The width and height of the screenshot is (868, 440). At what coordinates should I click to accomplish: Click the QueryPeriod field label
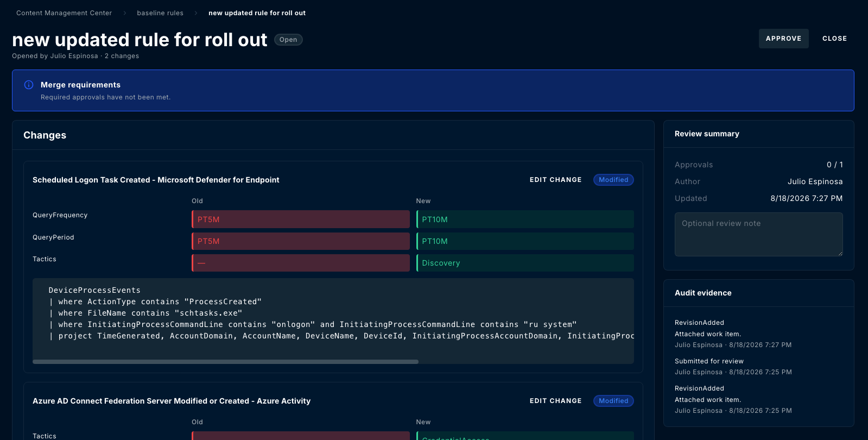coord(53,237)
